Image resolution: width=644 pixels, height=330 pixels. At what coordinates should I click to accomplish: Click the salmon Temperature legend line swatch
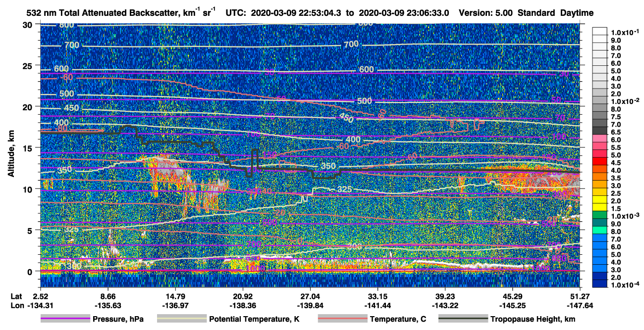point(342,319)
